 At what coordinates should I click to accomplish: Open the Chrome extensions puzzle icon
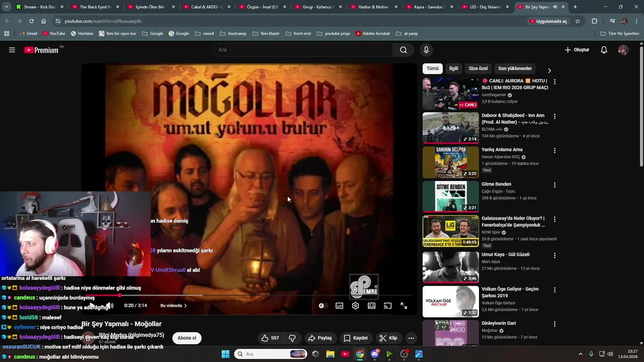click(x=595, y=21)
